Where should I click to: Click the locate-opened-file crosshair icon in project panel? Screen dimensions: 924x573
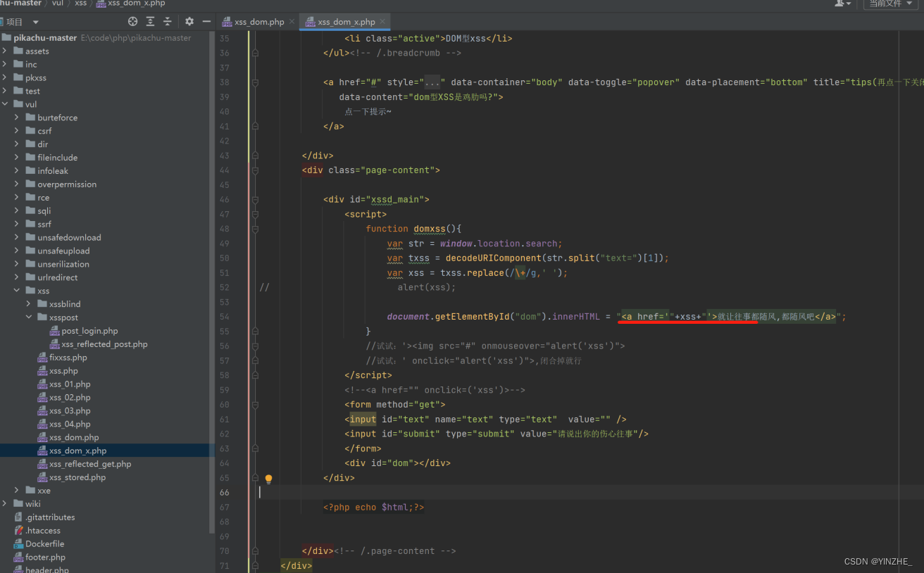[132, 22]
